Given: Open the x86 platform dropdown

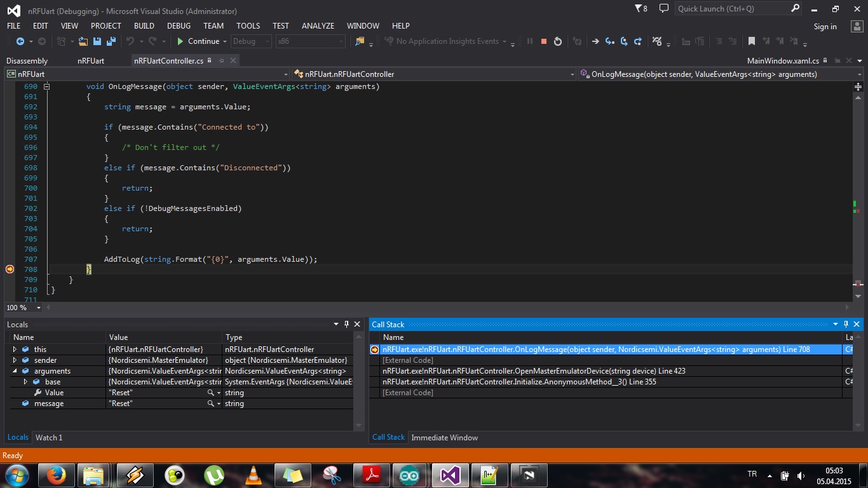Looking at the screenshot, I should tap(311, 41).
